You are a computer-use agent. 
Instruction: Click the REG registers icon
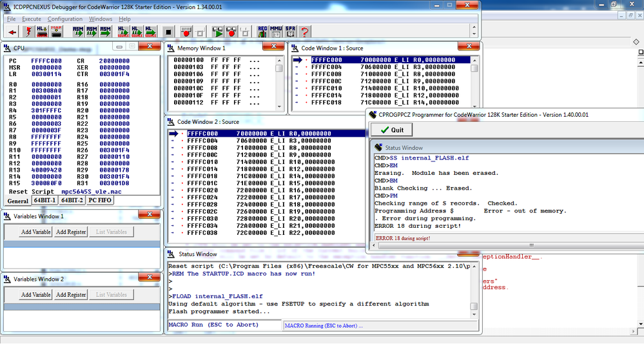coord(262,32)
